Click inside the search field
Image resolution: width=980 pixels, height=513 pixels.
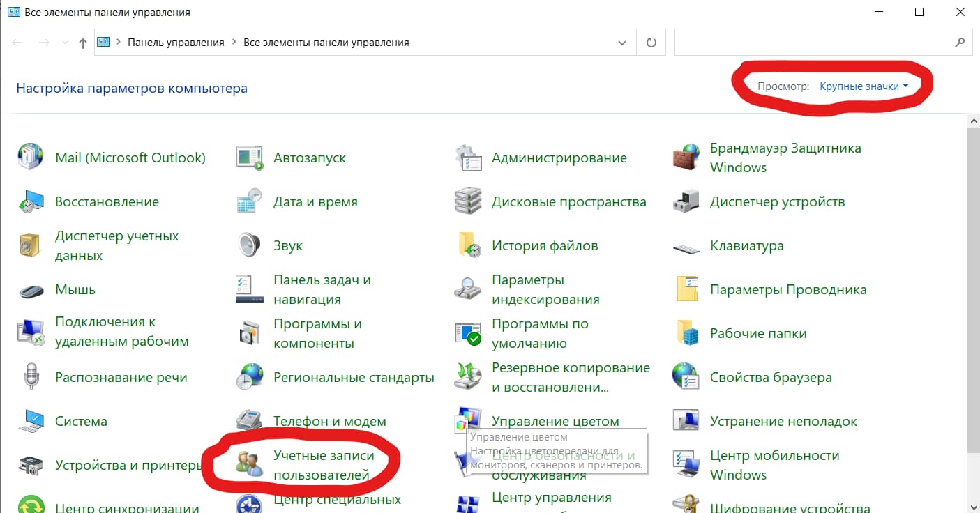tap(802, 42)
